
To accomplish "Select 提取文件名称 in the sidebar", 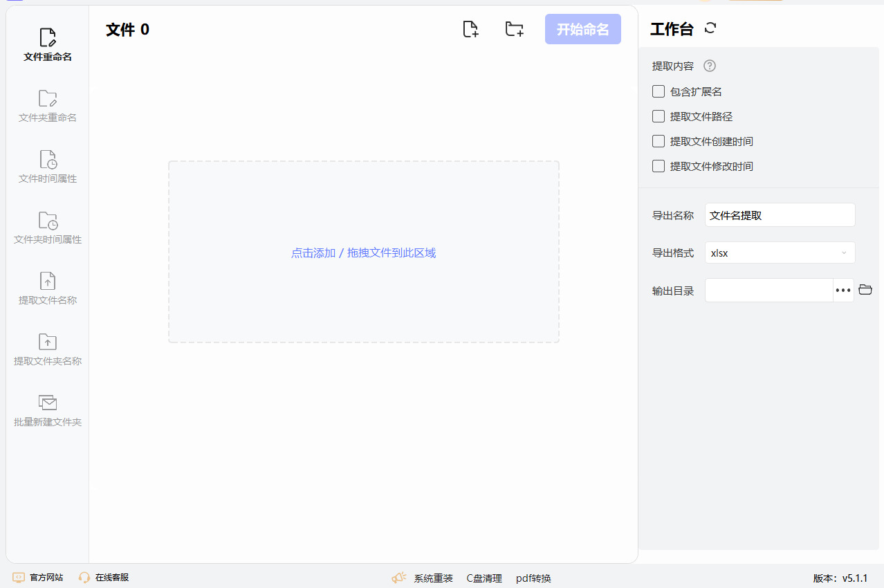I will 48,289.
